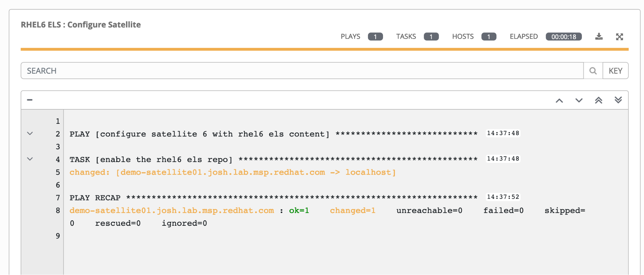Open the changed demo-satellite01 host line
This screenshot has height=275, width=644.
coord(232,172)
